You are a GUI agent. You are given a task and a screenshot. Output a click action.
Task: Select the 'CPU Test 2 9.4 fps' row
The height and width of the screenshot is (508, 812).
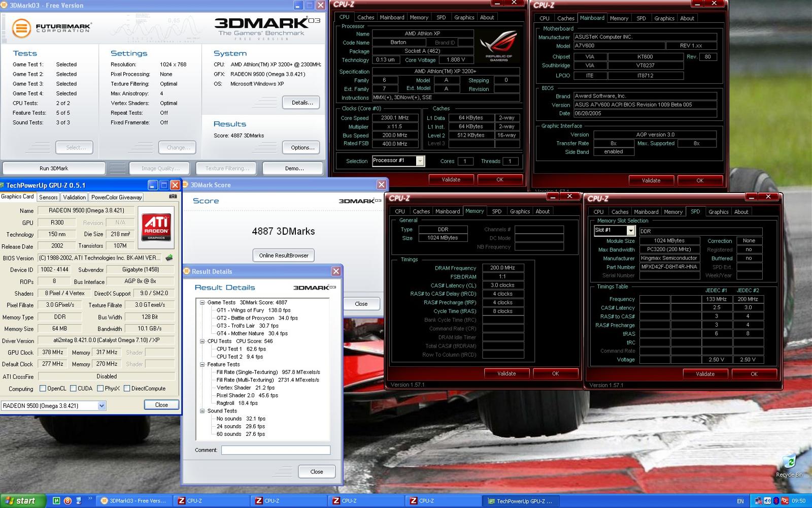pos(240,357)
